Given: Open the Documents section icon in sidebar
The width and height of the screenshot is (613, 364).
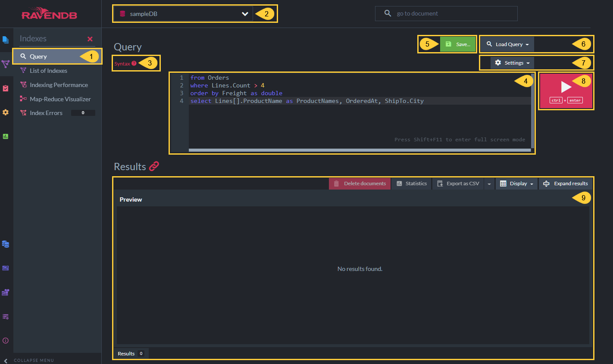Looking at the screenshot, I should click(x=6, y=40).
